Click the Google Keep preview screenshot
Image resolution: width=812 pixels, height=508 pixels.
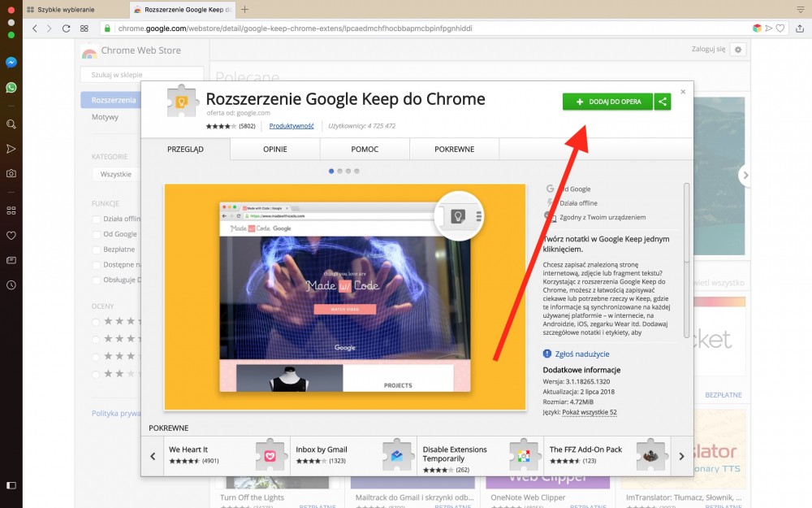345,297
